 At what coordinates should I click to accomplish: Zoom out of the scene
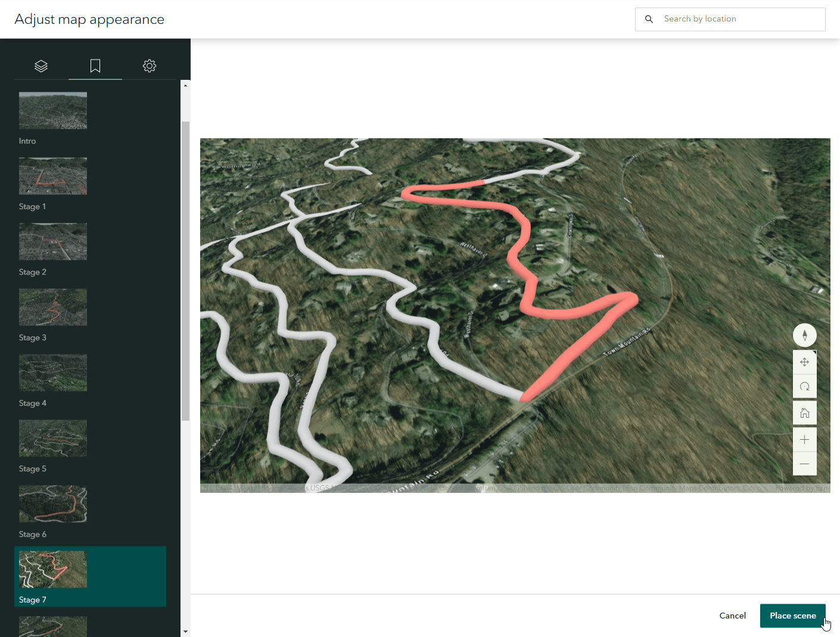click(804, 464)
